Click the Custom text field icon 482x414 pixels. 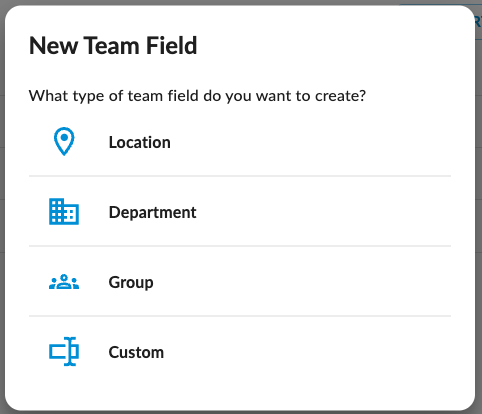(x=64, y=351)
